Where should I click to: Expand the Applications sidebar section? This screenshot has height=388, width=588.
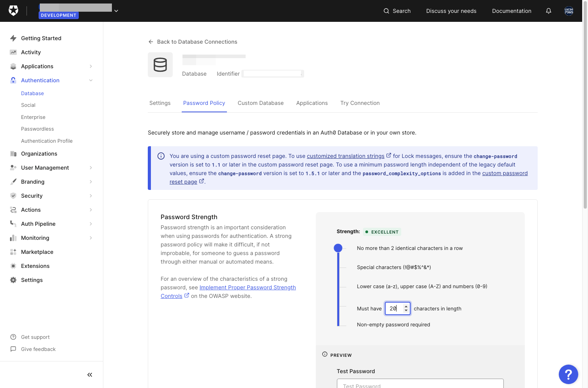pos(91,66)
